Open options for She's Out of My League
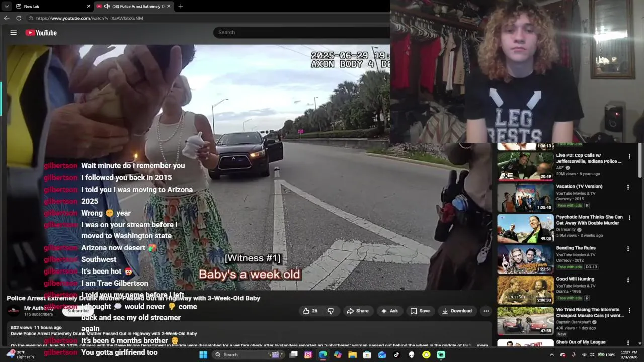 click(628, 342)
